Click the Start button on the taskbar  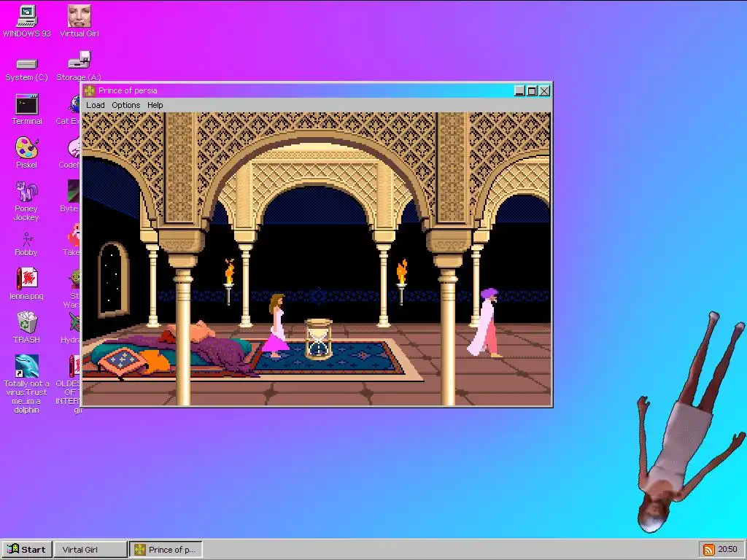[x=26, y=550]
